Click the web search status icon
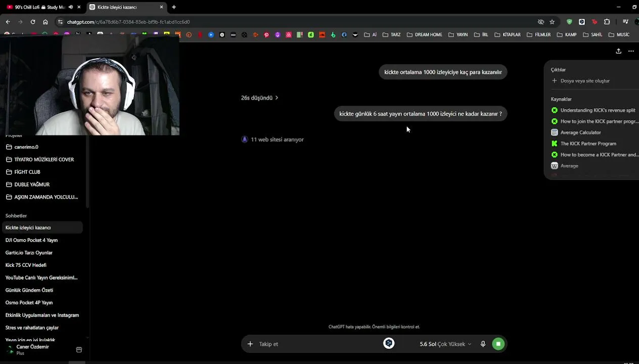Image resolution: width=639 pixels, height=364 pixels. pyautogui.click(x=245, y=140)
